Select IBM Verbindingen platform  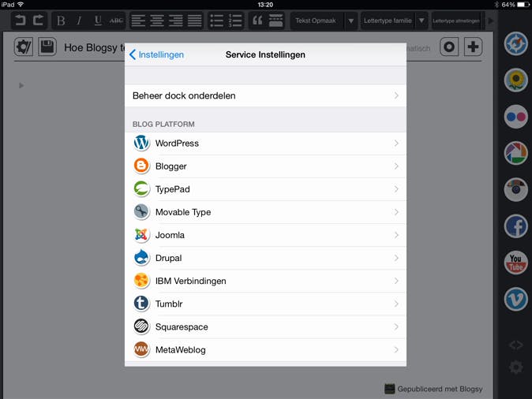(x=265, y=281)
